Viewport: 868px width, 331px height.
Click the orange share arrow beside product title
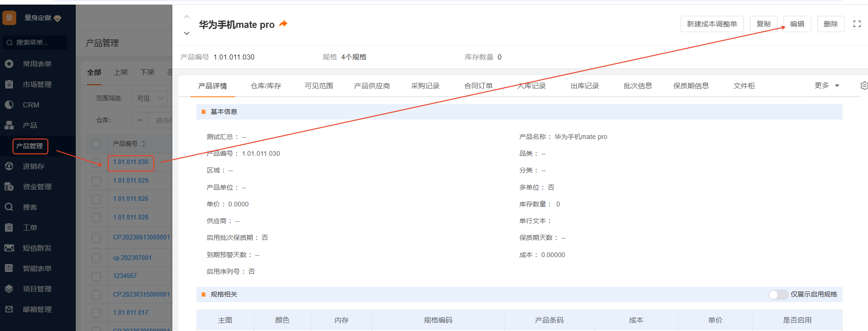click(x=283, y=24)
